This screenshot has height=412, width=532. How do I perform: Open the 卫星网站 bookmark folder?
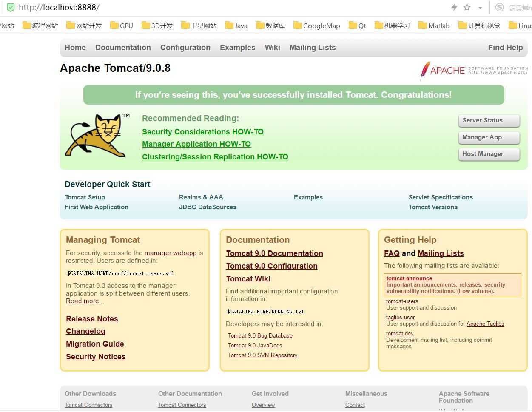tap(199, 26)
